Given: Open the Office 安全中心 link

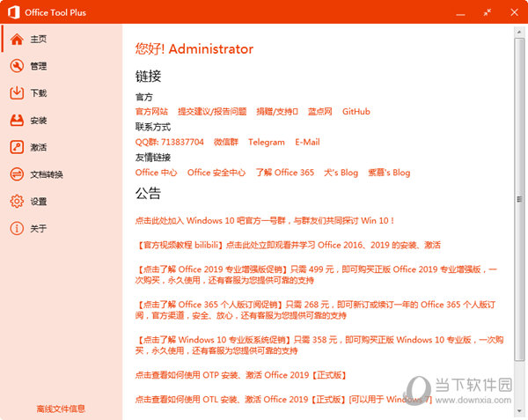Looking at the screenshot, I should [216, 173].
